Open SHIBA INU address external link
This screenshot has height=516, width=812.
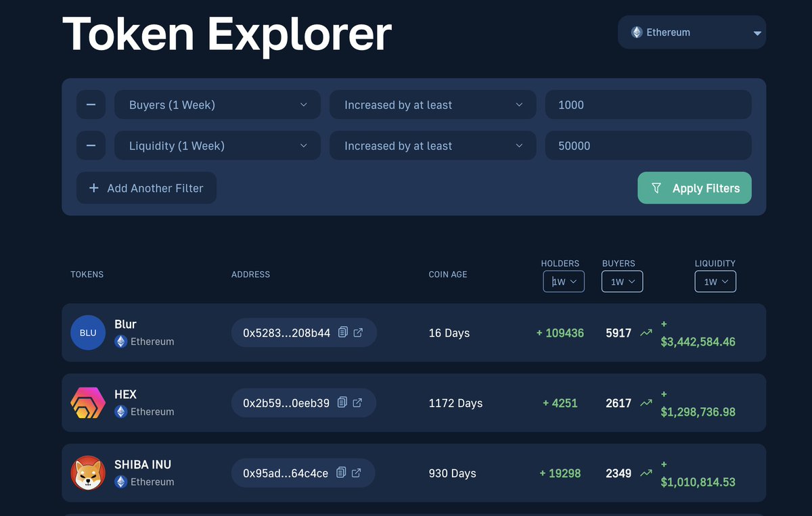(x=356, y=473)
